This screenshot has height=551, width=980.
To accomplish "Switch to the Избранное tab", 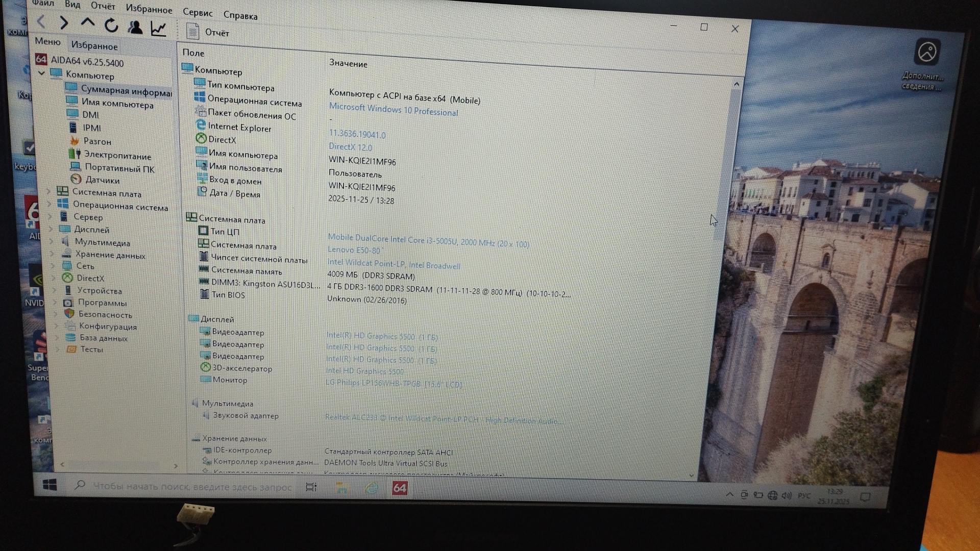I will pyautogui.click(x=94, y=46).
